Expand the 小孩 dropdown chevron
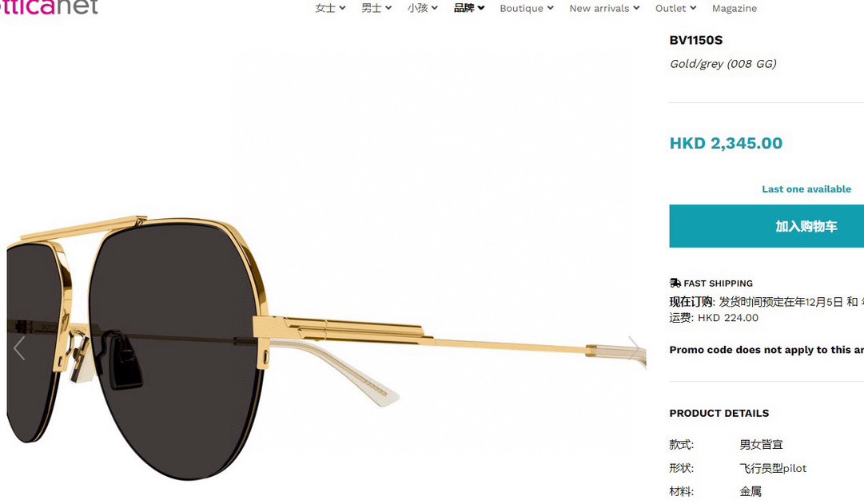This screenshot has height=504, width=864. point(435,8)
